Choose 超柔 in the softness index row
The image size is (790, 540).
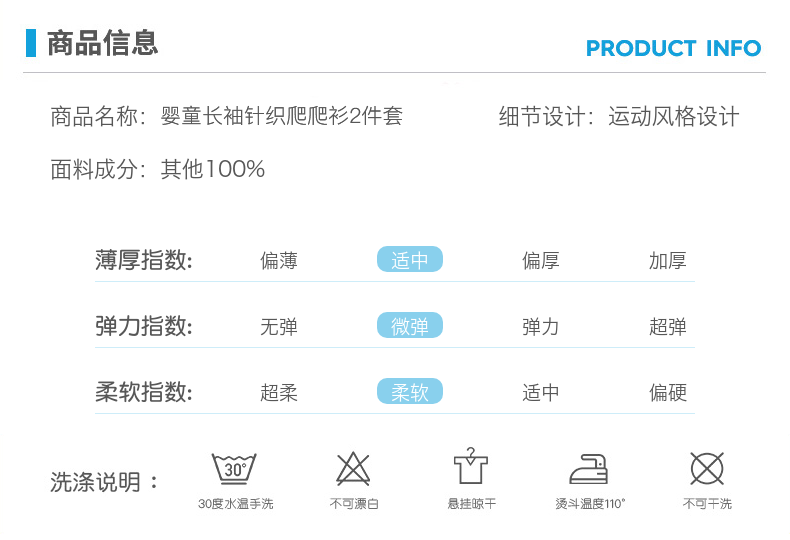(x=279, y=393)
